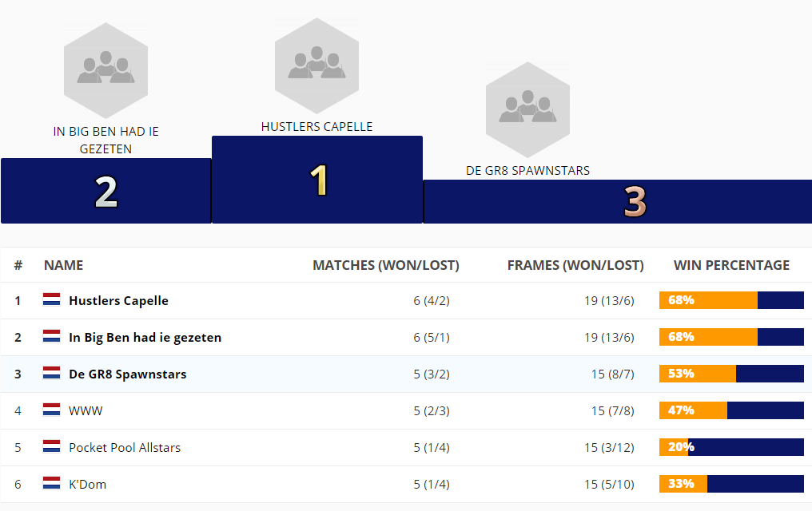Screen dimensions: 812x511
Task: Click the second place podium block
Action: (x=105, y=191)
